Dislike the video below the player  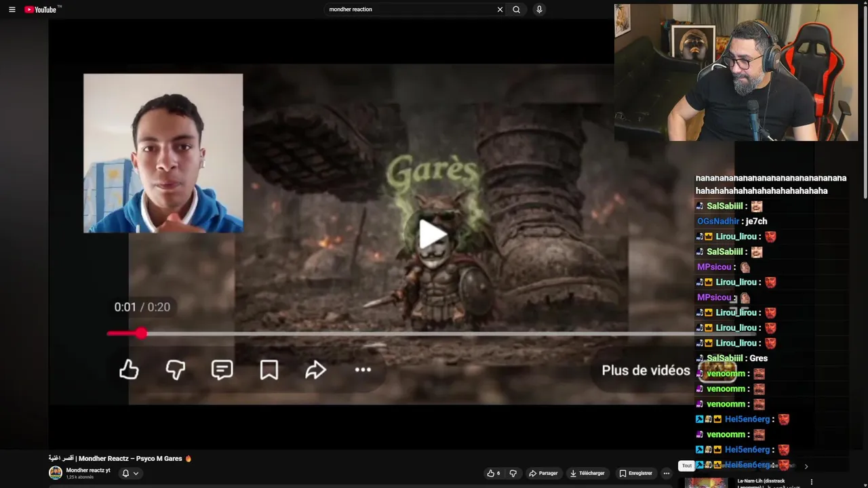pyautogui.click(x=513, y=473)
